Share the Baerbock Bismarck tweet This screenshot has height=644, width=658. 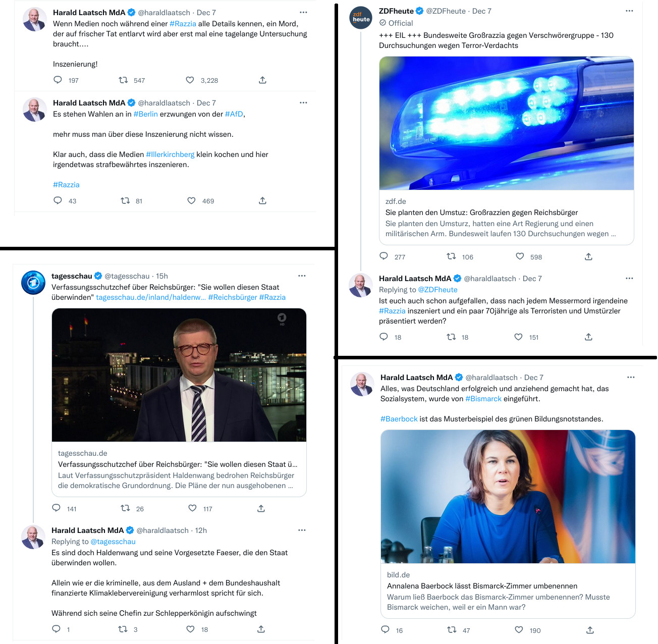[590, 630]
